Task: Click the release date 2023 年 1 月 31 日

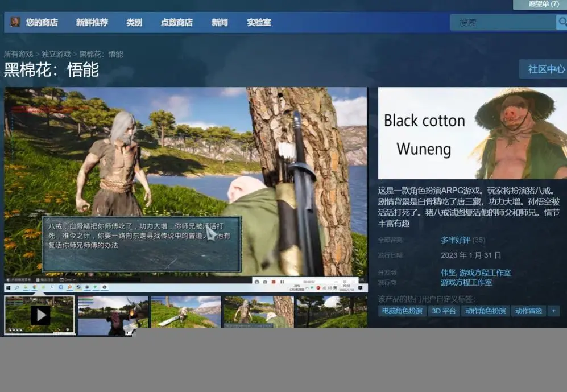Action: [471, 255]
